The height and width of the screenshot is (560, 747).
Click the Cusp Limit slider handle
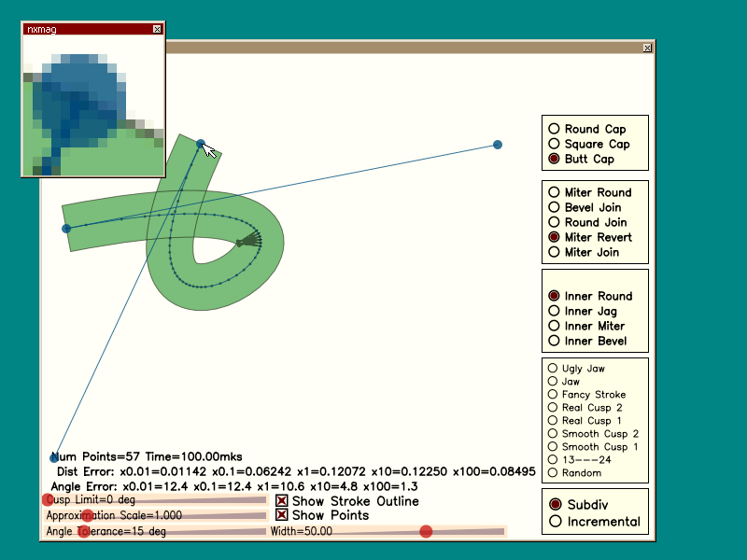coord(49,499)
